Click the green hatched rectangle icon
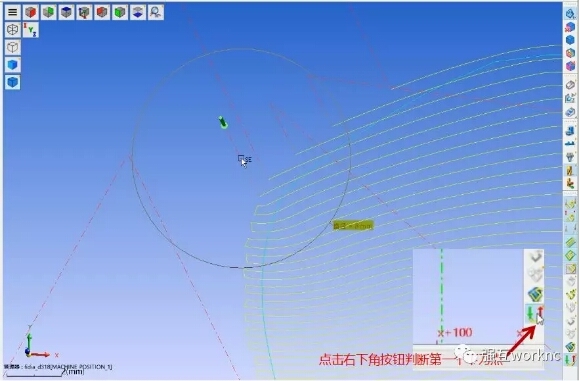 571,243
